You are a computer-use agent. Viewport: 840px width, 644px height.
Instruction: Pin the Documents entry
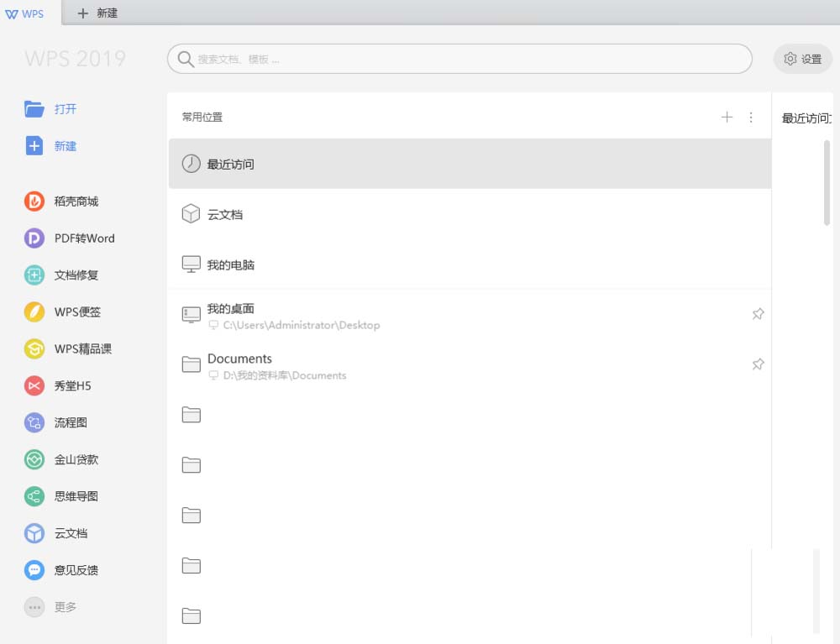click(x=758, y=364)
